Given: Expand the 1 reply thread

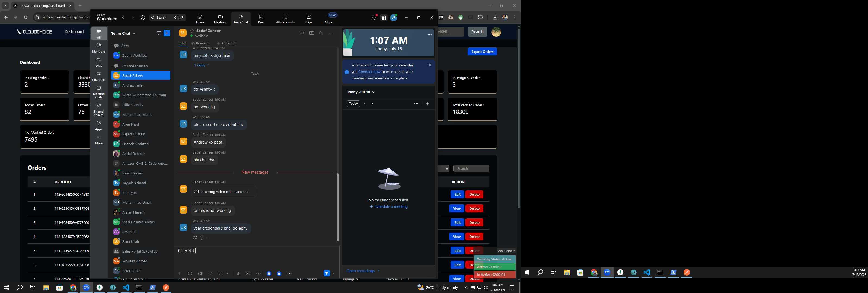Looking at the screenshot, I should [201, 65].
